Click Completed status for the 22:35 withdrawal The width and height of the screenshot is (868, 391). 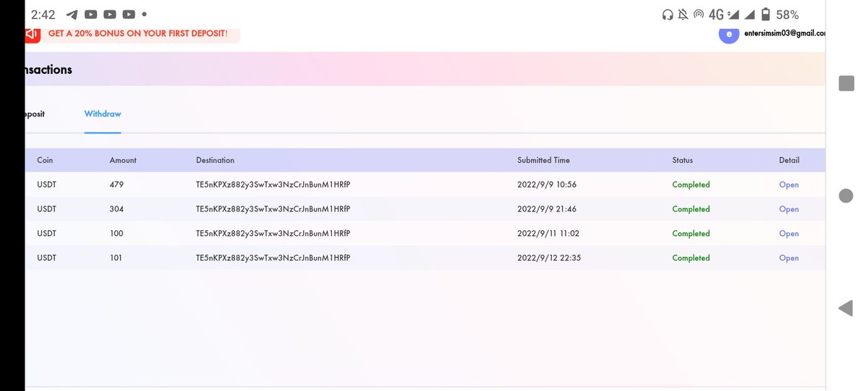pyautogui.click(x=692, y=258)
